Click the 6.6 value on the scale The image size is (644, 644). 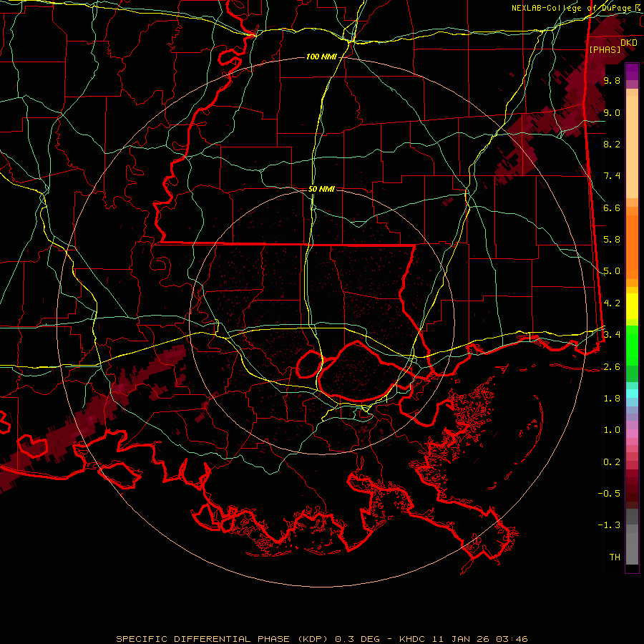click(x=612, y=208)
